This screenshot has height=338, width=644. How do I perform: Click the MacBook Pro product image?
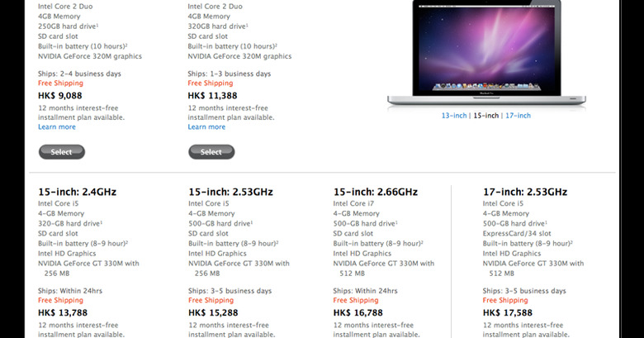(486, 53)
